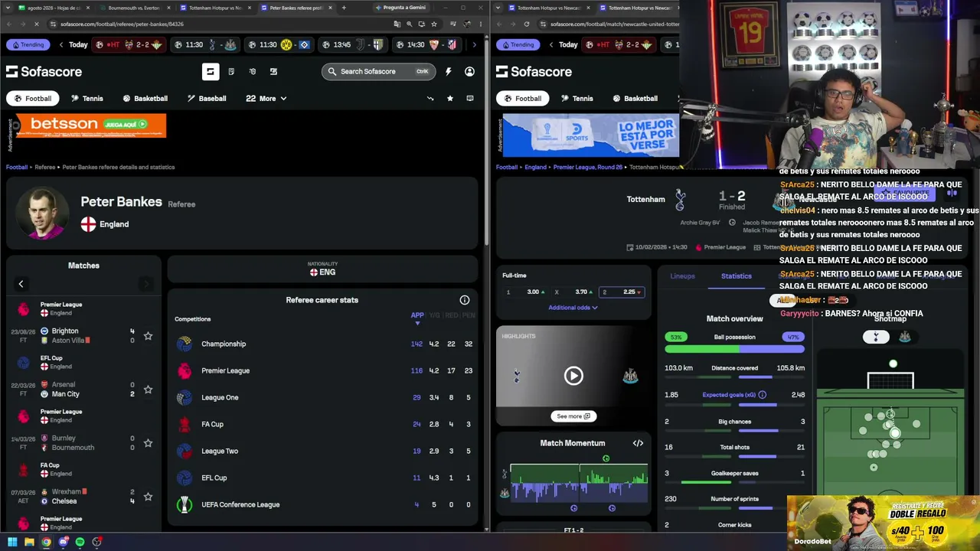Click the UEFA Conference League logo
The width and height of the screenshot is (980, 551).
(185, 504)
